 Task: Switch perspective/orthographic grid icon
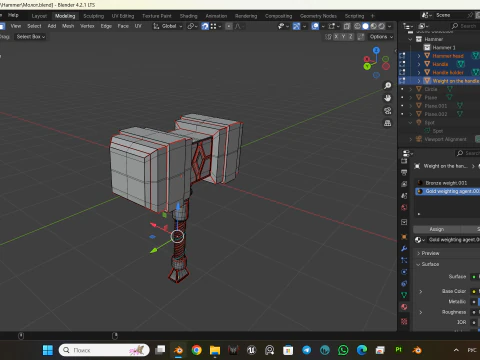(387, 123)
